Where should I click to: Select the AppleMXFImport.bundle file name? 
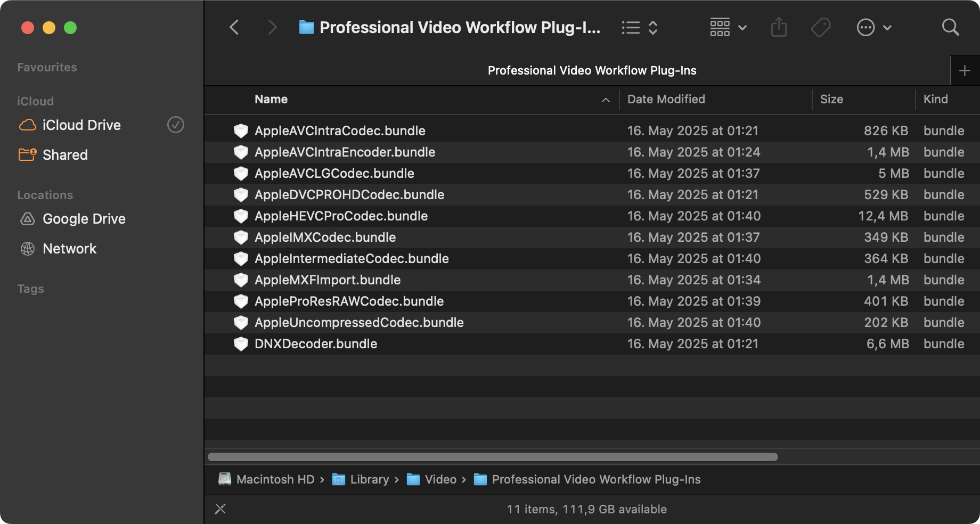pyautogui.click(x=328, y=280)
